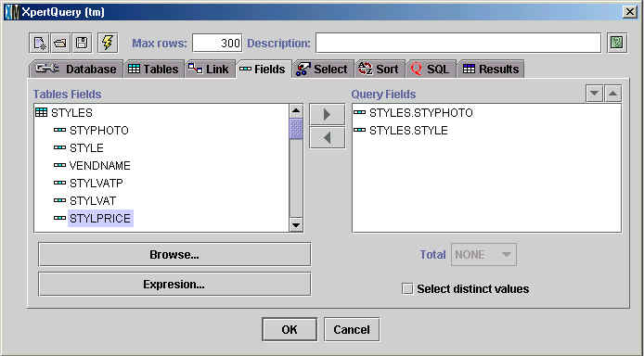Viewport: 644px width, 356px height.
Task: Click the Browse... button
Action: [174, 255]
